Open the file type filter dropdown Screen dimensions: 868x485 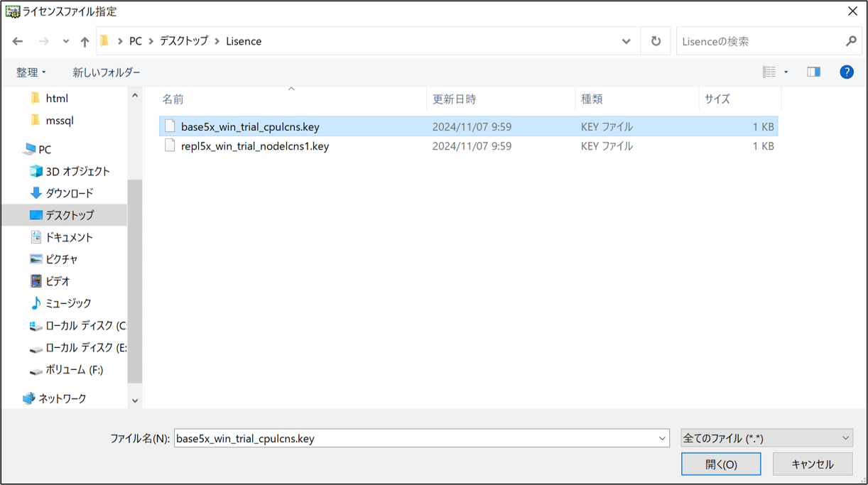(x=766, y=438)
